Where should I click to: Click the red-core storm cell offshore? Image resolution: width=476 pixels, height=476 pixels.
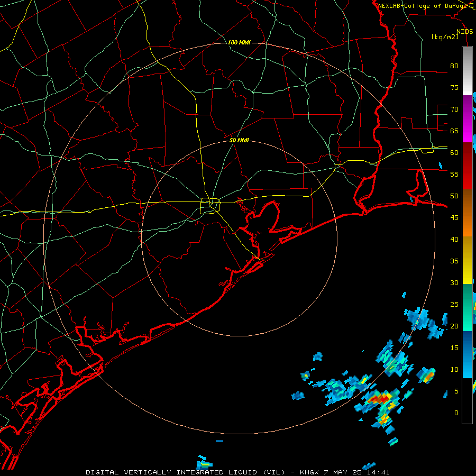point(380,399)
